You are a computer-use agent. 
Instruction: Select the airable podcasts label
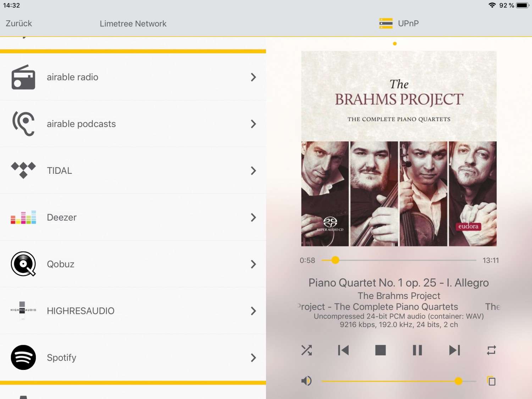coord(81,124)
